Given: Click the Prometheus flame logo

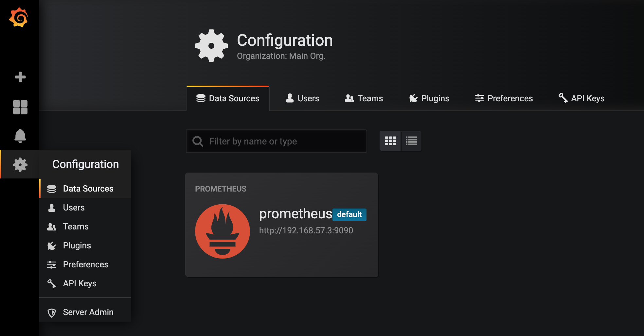Looking at the screenshot, I should [x=223, y=231].
